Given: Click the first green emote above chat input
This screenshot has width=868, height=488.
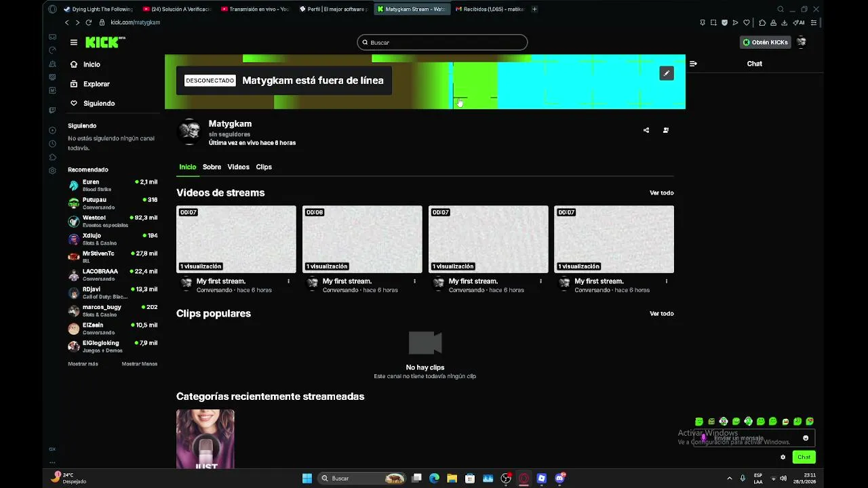Looking at the screenshot, I should pyautogui.click(x=699, y=422).
